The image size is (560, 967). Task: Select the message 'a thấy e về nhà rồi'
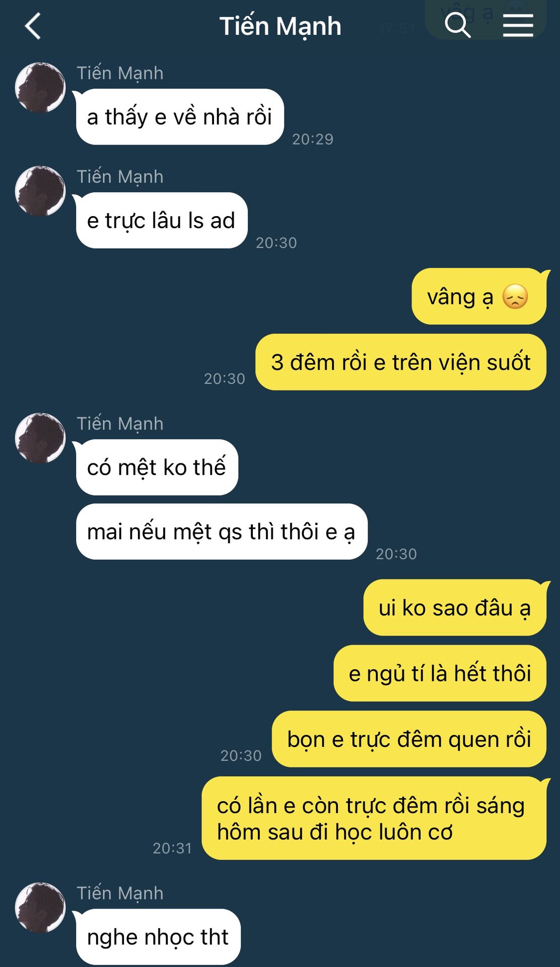pyautogui.click(x=180, y=117)
